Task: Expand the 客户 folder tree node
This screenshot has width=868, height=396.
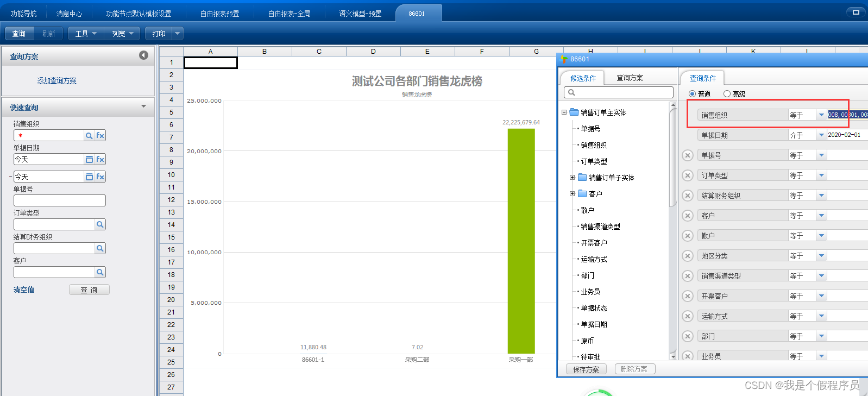Action: coord(572,194)
